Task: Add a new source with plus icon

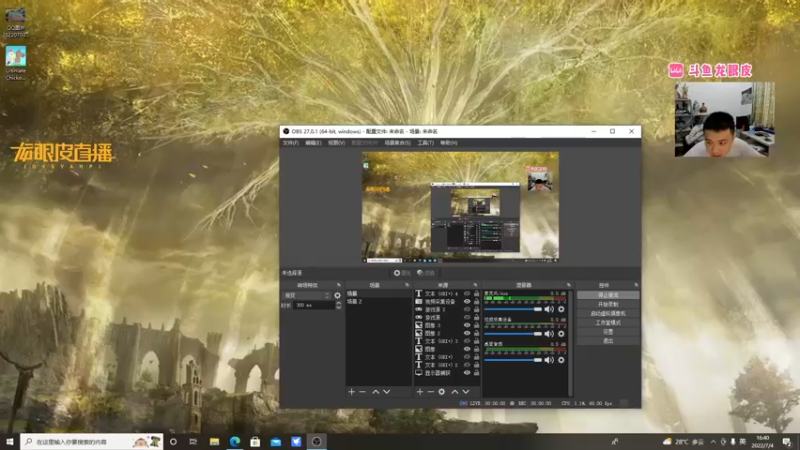Action: coord(420,392)
